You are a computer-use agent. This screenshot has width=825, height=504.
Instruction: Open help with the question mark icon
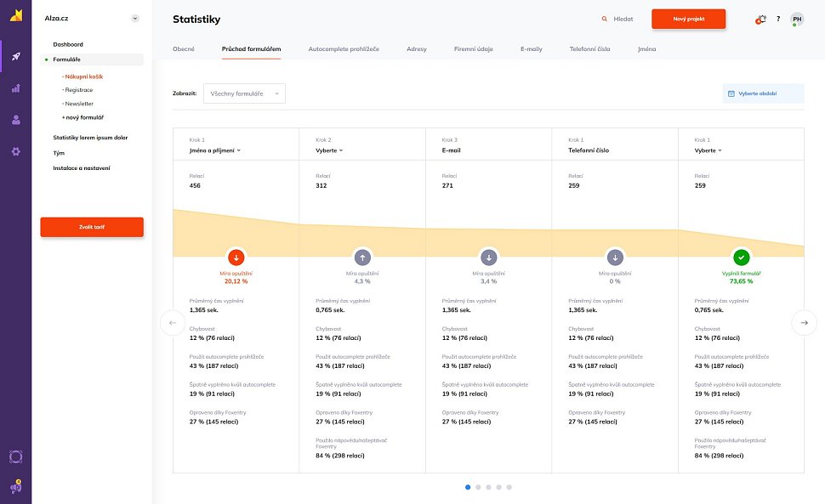(778, 19)
